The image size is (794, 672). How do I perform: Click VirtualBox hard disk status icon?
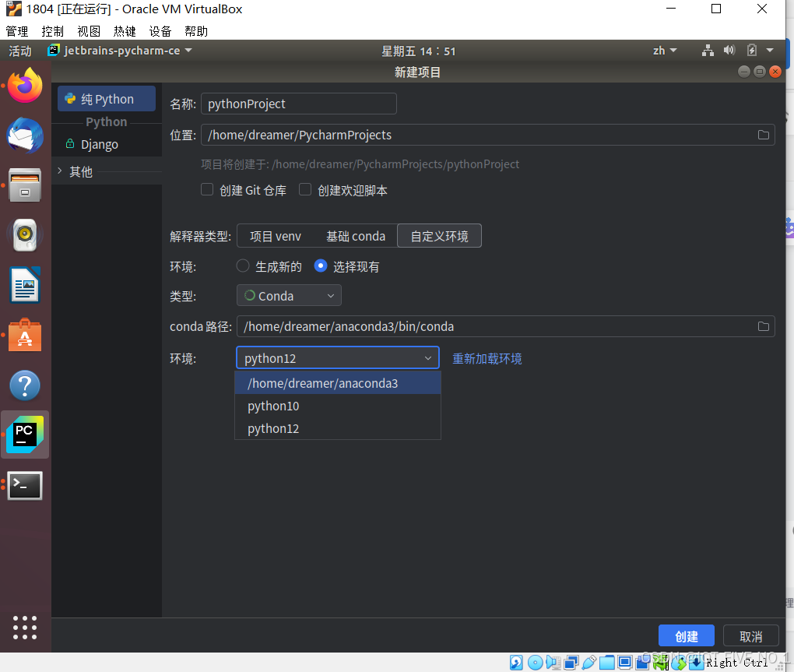[516, 663]
